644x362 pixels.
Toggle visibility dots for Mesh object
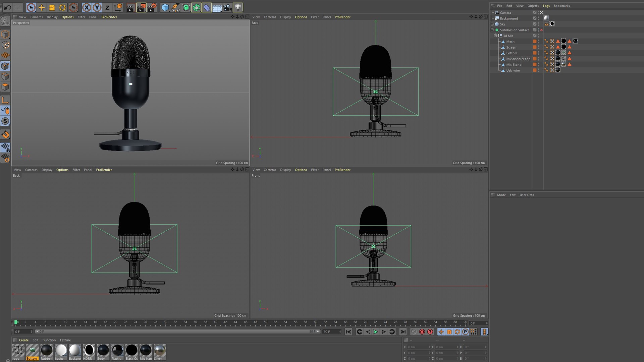539,42
